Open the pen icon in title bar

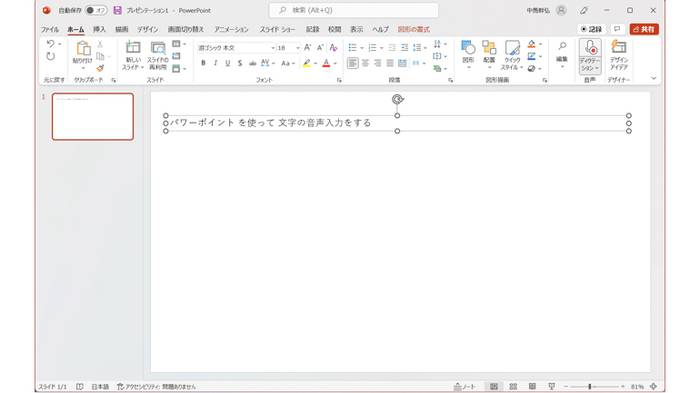coord(583,10)
